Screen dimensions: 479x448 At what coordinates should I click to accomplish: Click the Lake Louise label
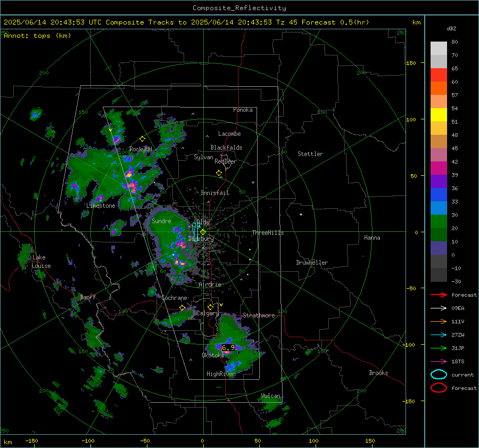coord(41,262)
